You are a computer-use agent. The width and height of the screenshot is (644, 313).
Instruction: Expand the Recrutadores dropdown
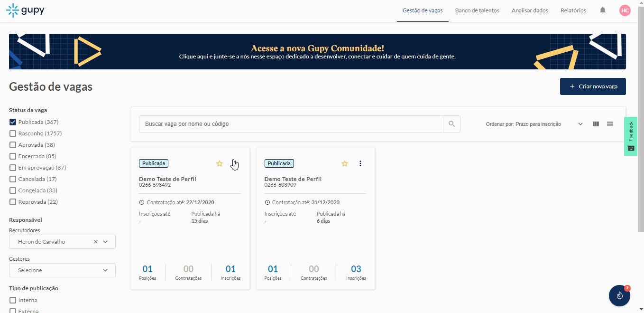(x=106, y=242)
